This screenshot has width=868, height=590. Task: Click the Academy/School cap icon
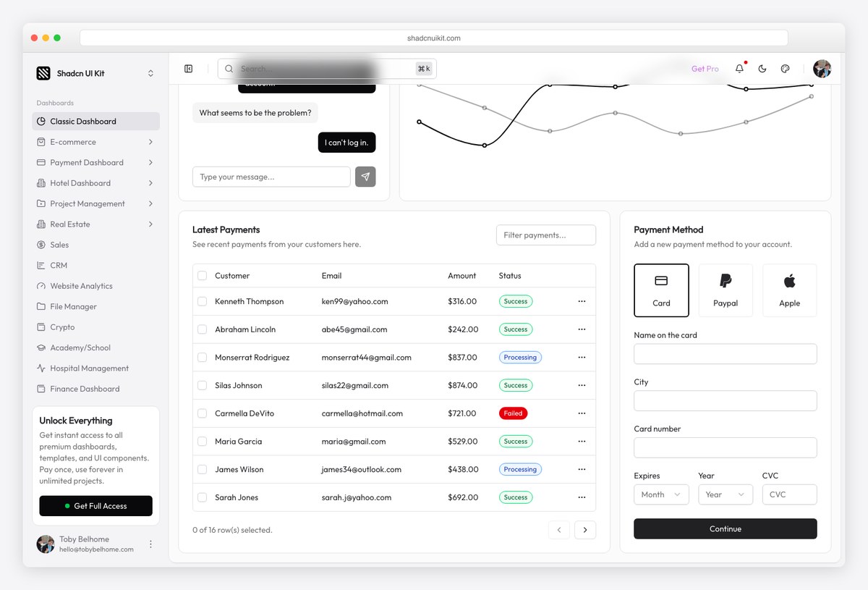point(41,347)
